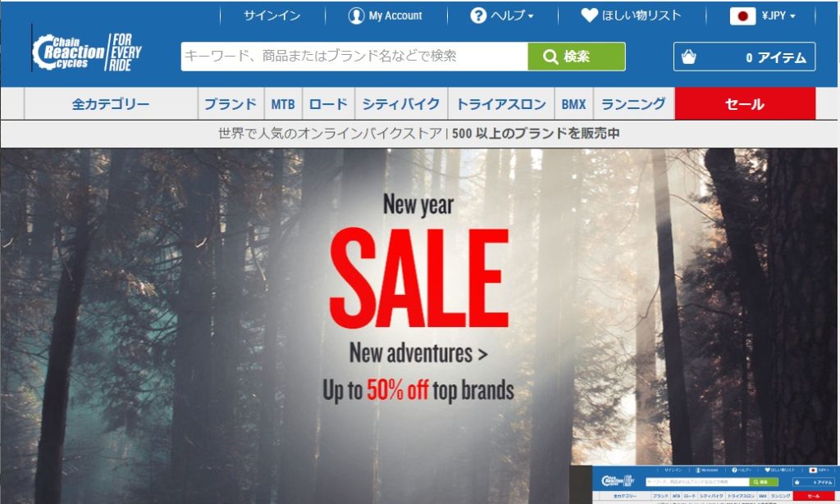
Task: Click the My Account user icon
Action: (x=356, y=16)
